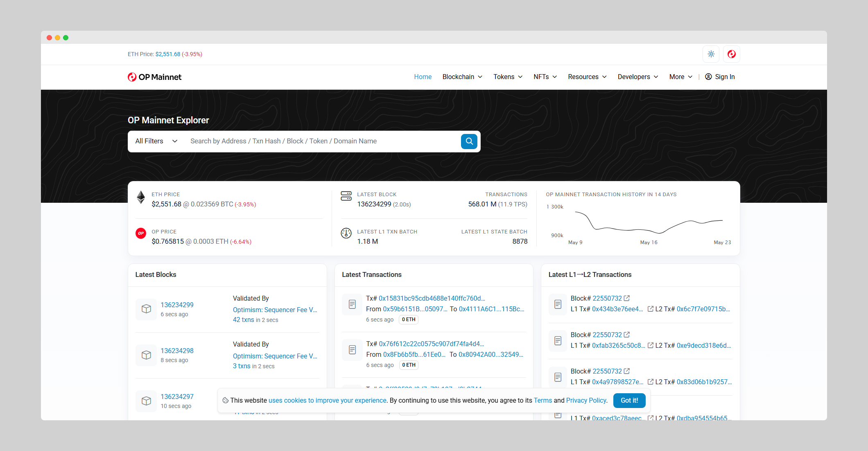Click the Ethereum diamond icon
This screenshot has width=868, height=451.
pyautogui.click(x=141, y=197)
